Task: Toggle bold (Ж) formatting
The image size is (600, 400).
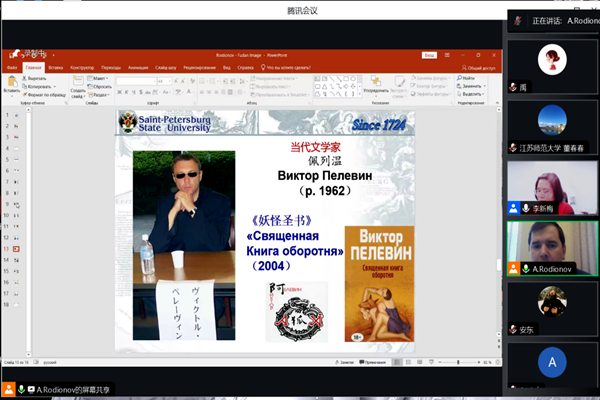Action: tap(119, 92)
